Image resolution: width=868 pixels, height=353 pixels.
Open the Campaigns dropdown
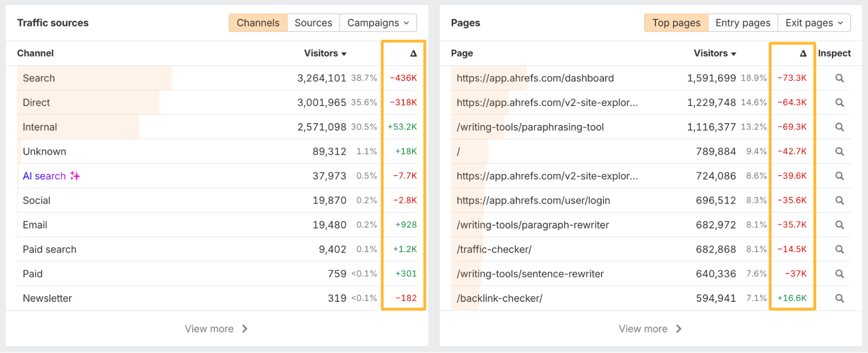(378, 23)
